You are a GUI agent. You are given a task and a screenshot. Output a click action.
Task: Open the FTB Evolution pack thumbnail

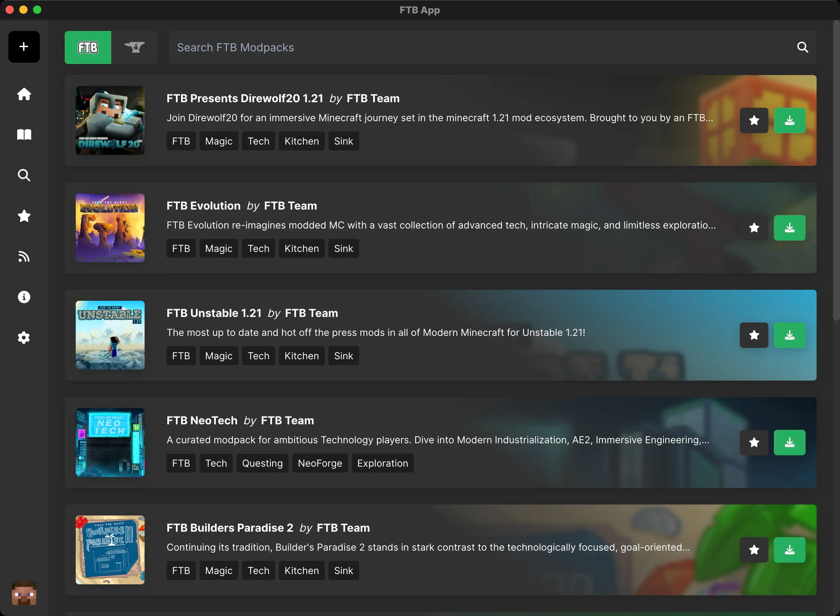click(x=110, y=228)
